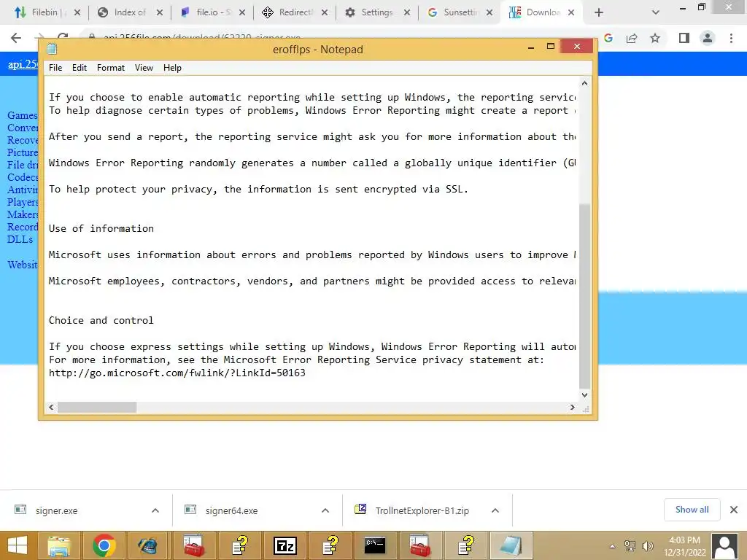This screenshot has width=747, height=560.
Task: Bookmark this page with the star icon
Action: coord(655,38)
